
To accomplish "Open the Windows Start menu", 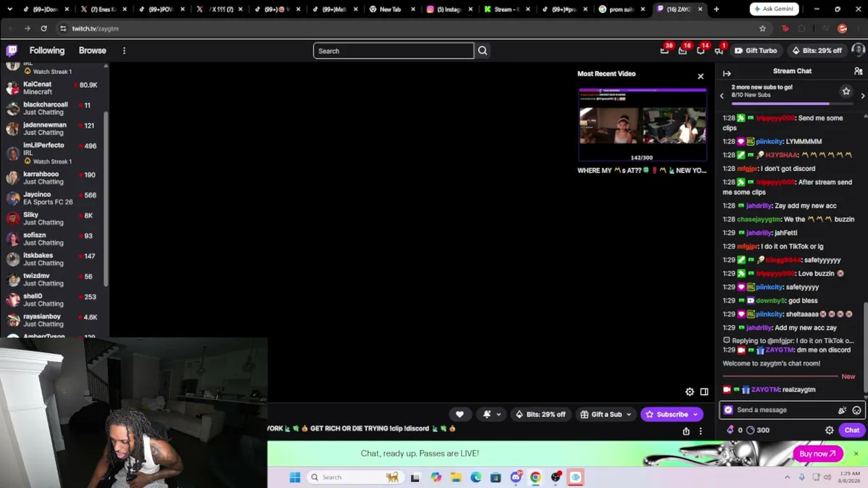I will coord(295,477).
